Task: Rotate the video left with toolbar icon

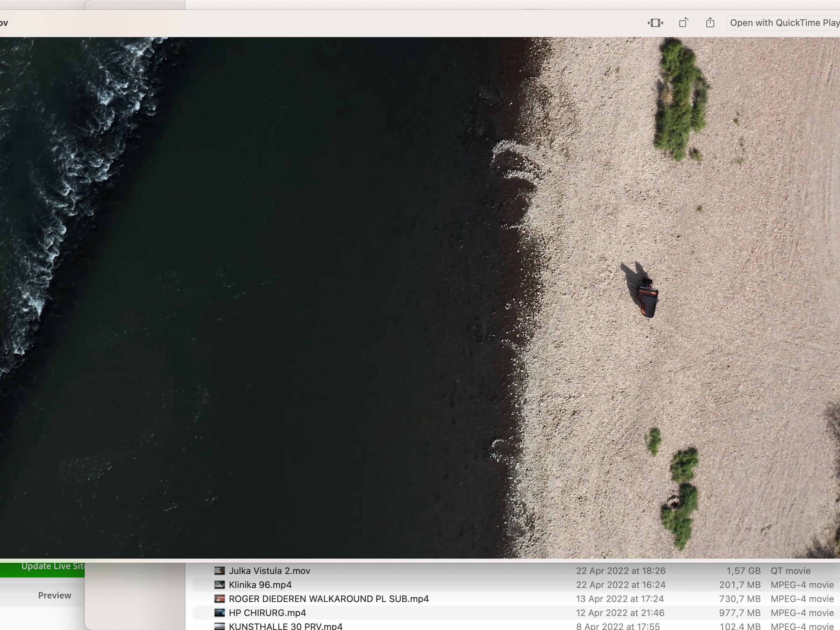Action: pyautogui.click(x=683, y=23)
